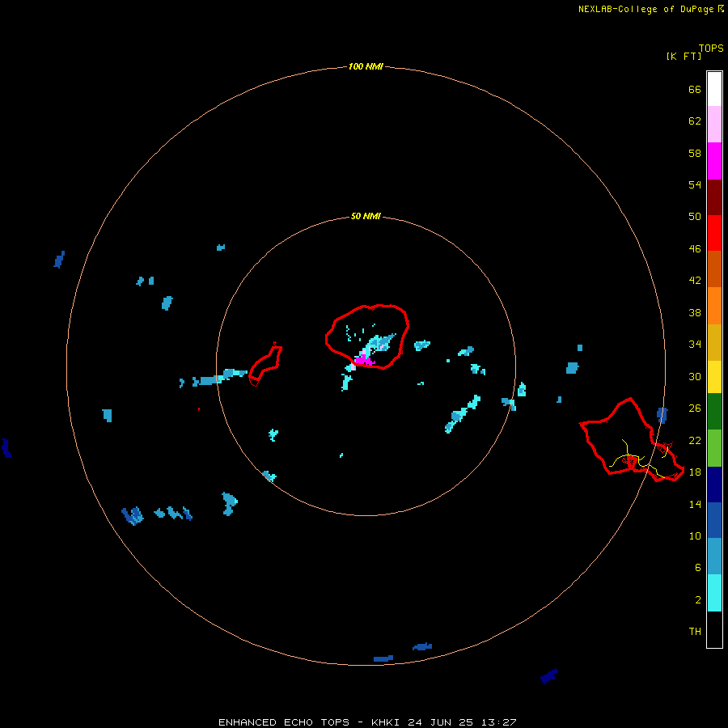Click the white swatch in the tops legend
This screenshot has height=728, width=728.
point(714,89)
